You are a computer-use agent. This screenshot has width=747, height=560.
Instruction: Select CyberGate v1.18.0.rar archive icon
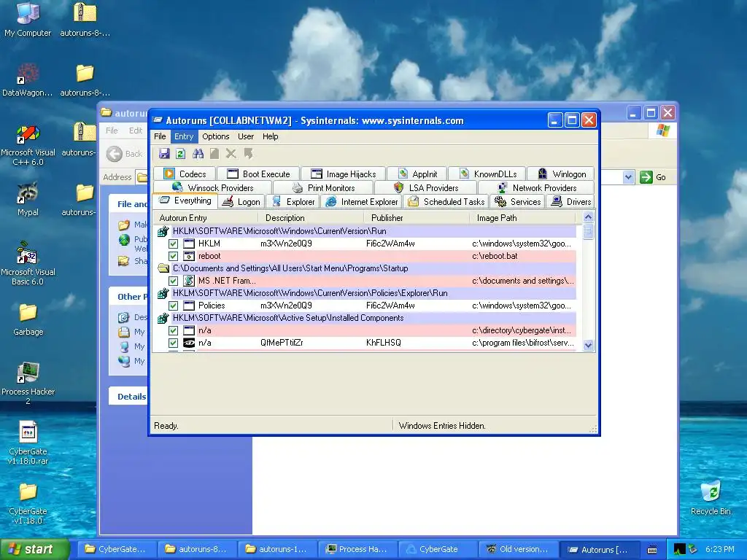pos(28,443)
